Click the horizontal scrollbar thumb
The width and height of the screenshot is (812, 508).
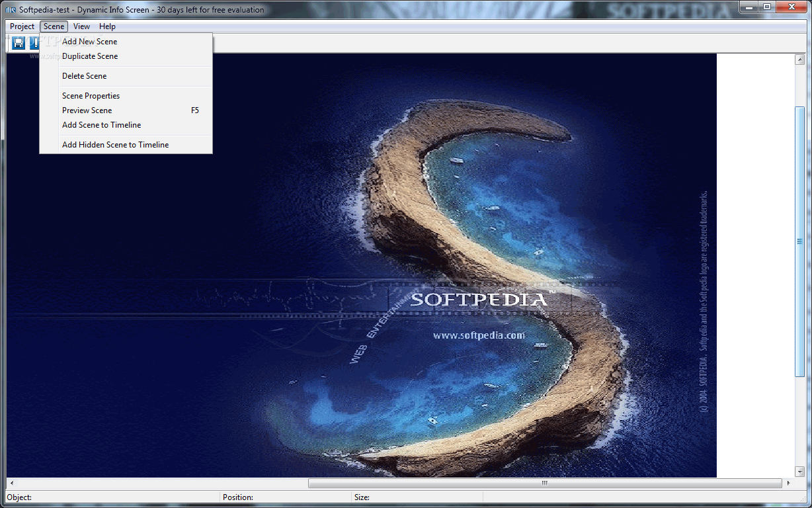545,484
